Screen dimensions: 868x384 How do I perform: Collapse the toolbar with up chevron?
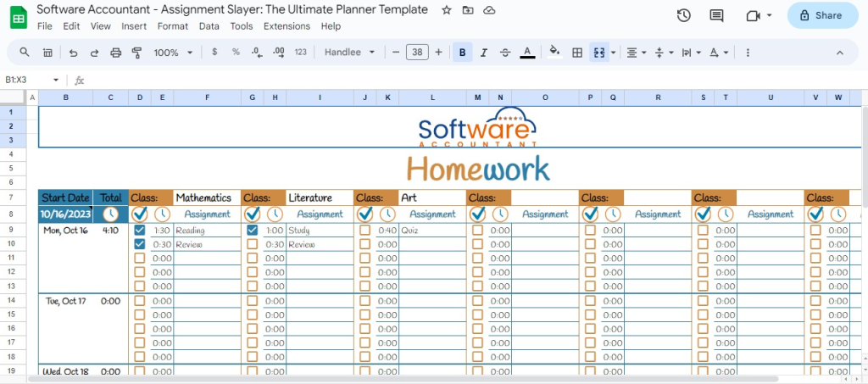pos(840,53)
